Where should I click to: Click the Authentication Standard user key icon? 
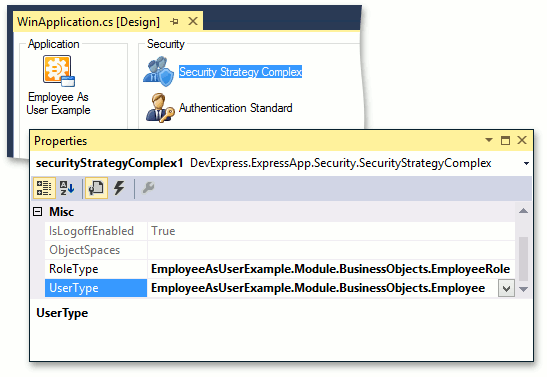pos(160,108)
